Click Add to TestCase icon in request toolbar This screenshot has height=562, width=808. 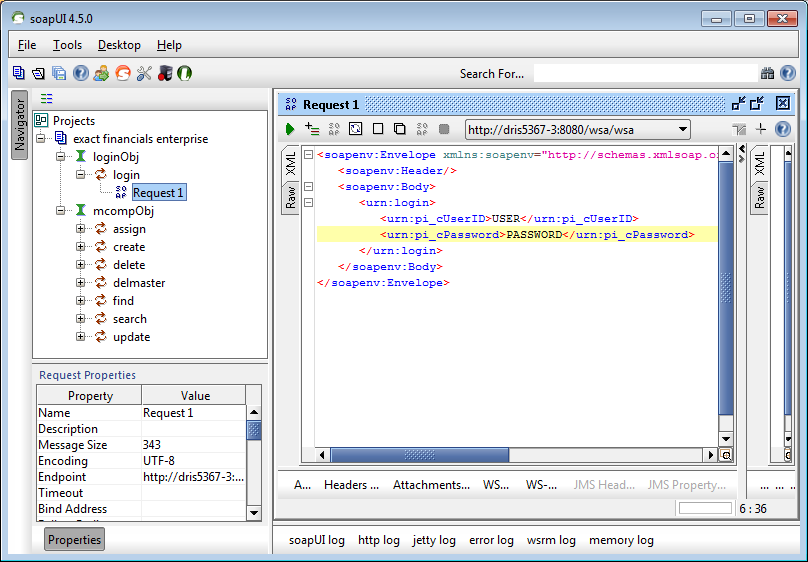click(312, 129)
